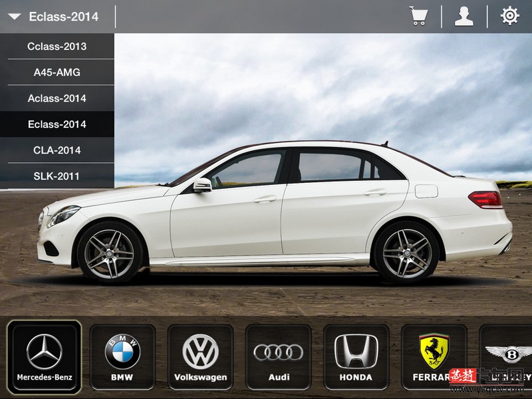532x399 pixels.
Task: Tap the car's red tail light
Action: 485,199
